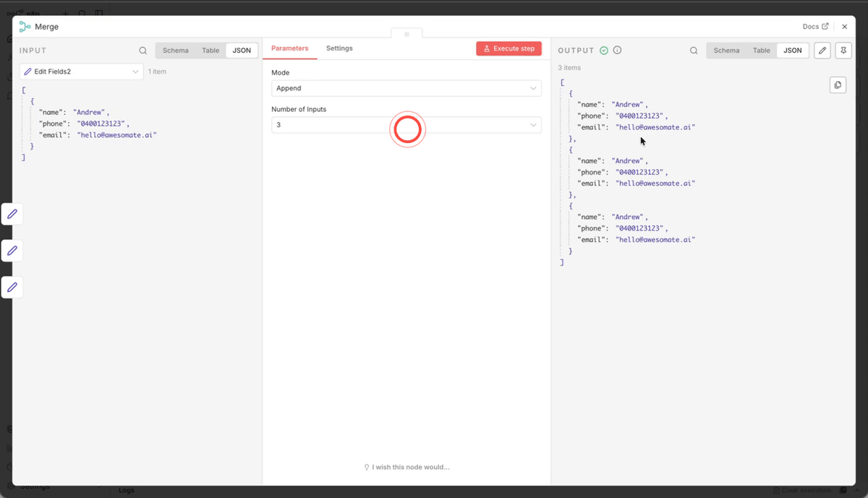Image resolution: width=868 pixels, height=498 pixels.
Task: Switch the INPUT panel to Schema view
Action: coord(176,51)
